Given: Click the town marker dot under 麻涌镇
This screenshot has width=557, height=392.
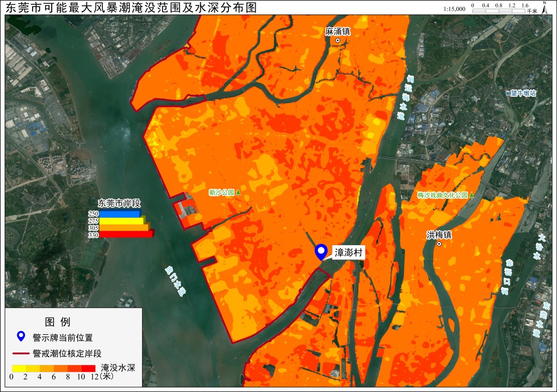Looking at the screenshot, I should coord(338,40).
